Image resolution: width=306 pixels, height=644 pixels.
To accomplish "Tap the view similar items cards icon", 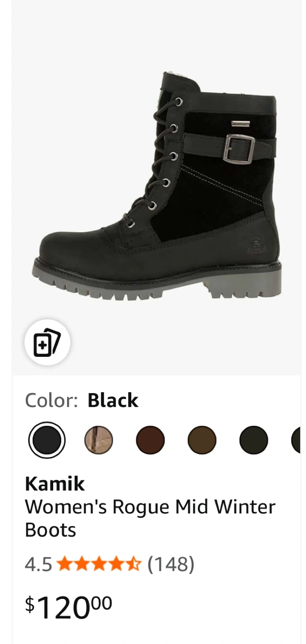I will tap(47, 343).
